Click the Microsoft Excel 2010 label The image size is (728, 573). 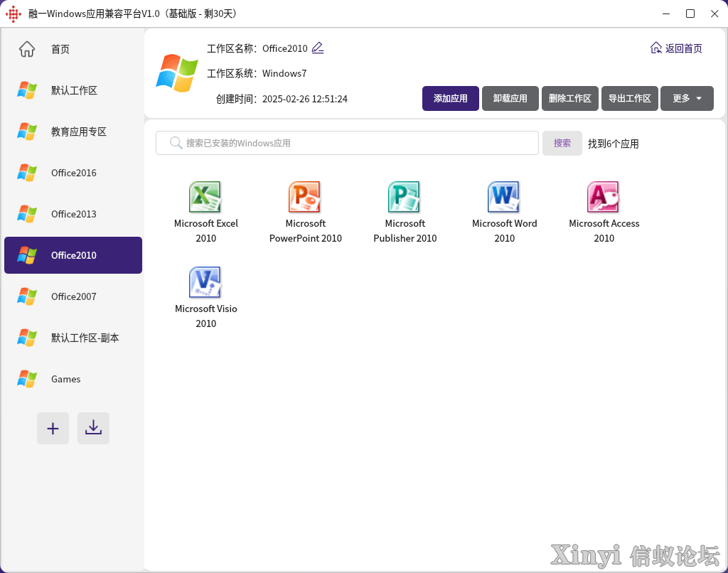point(205,231)
